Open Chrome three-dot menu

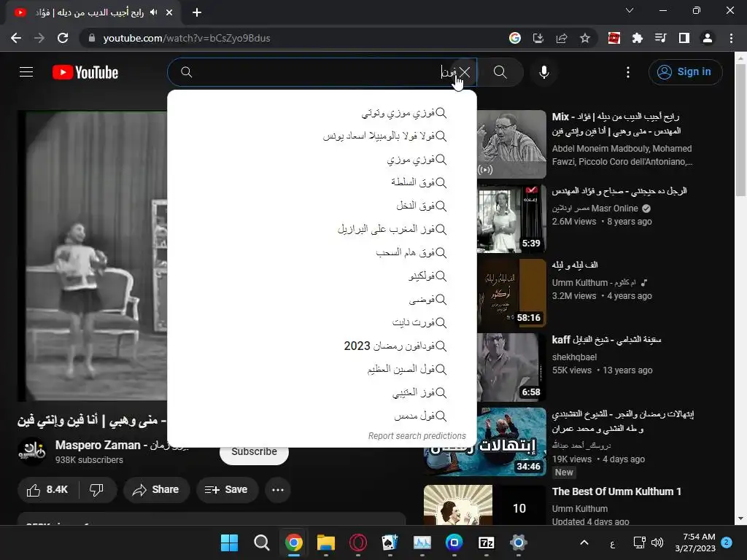[731, 38]
